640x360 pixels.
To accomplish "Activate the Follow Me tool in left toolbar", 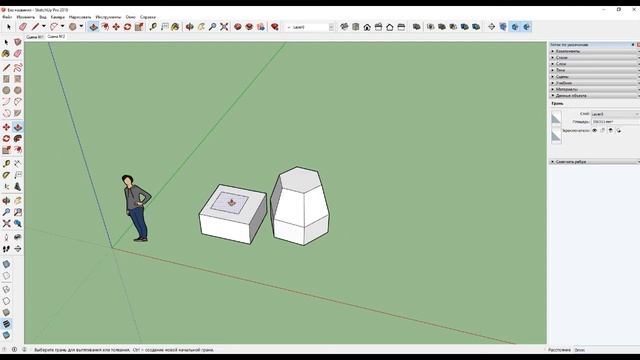I will coord(18,139).
